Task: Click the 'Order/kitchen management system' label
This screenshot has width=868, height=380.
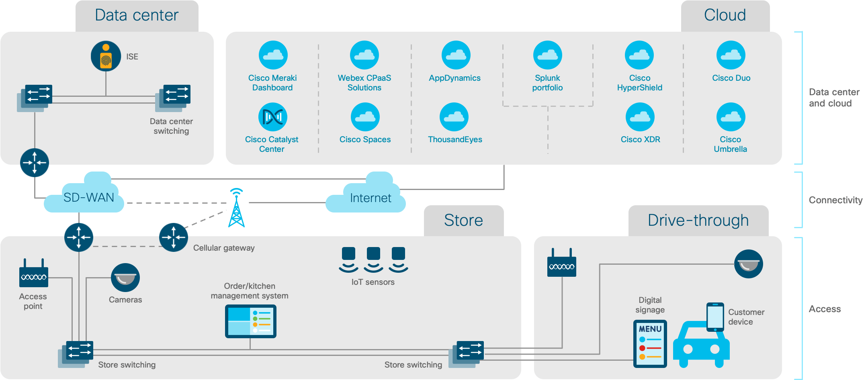Action: pos(250,291)
